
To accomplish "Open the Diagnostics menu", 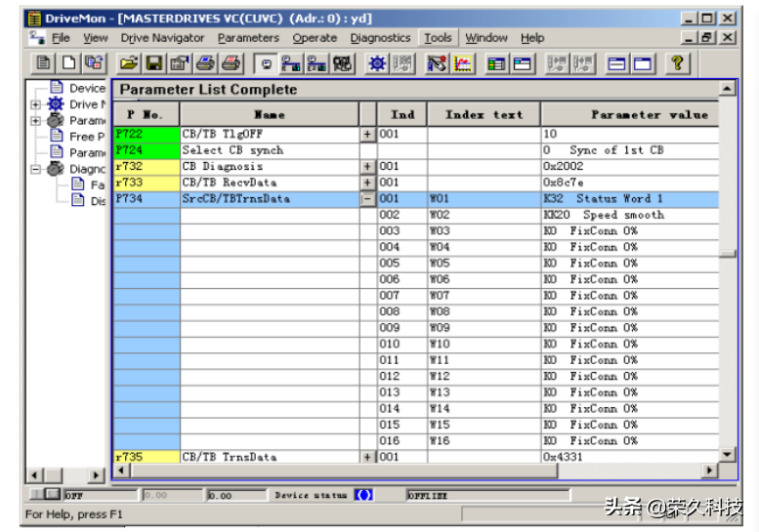I will 380,38.
